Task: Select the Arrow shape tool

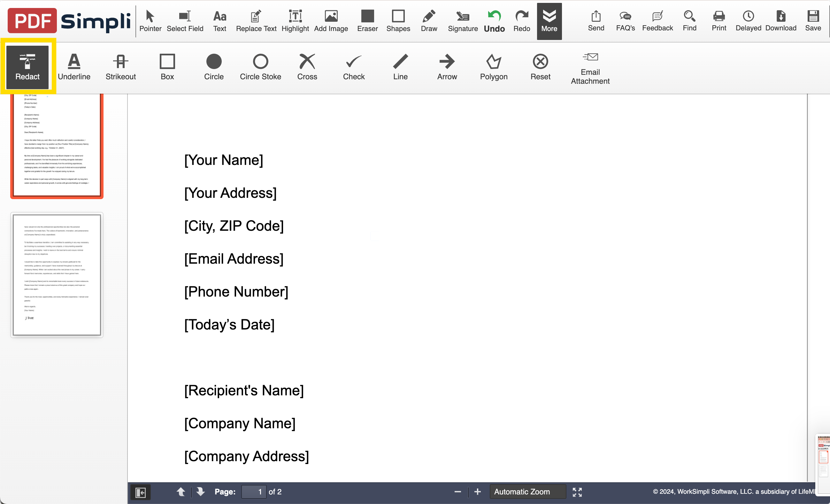Action: tap(447, 67)
